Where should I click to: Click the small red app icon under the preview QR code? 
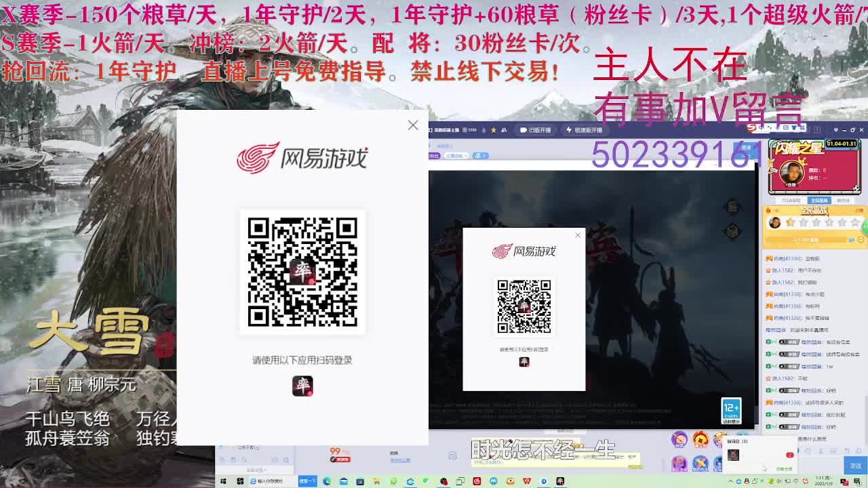click(x=524, y=362)
